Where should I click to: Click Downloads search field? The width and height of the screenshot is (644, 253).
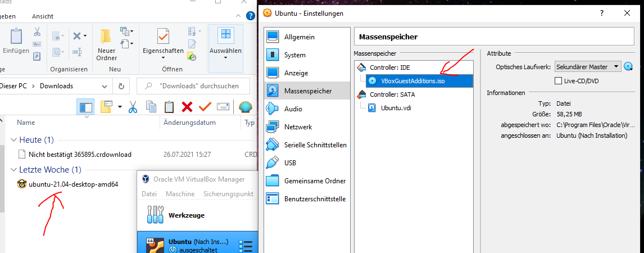(193, 86)
